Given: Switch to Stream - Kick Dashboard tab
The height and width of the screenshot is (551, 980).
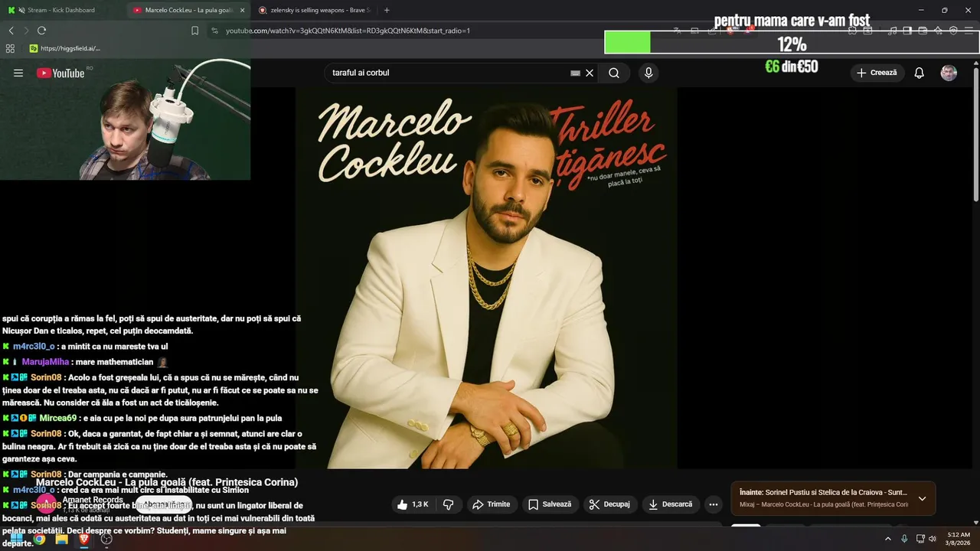Looking at the screenshot, I should tap(61, 10).
